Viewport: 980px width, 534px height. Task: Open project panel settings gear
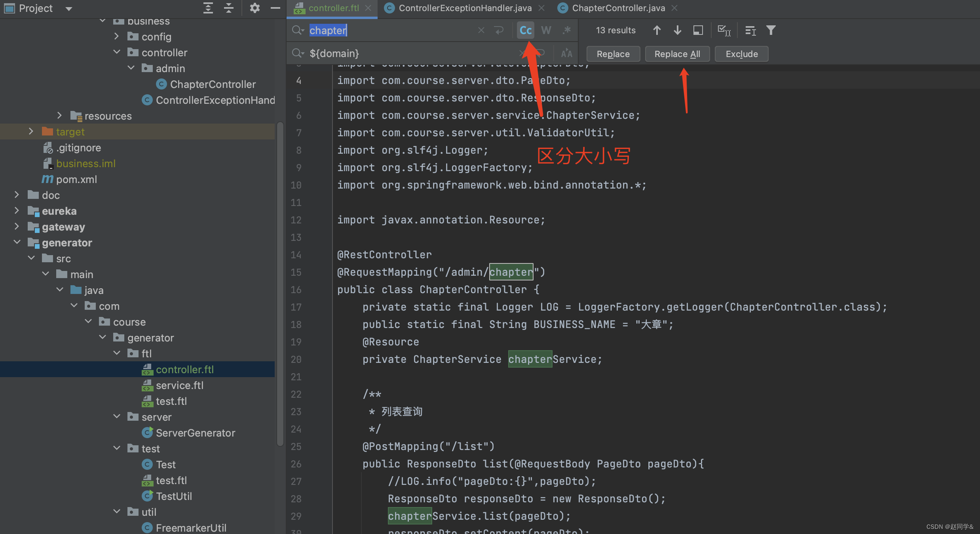tap(254, 8)
